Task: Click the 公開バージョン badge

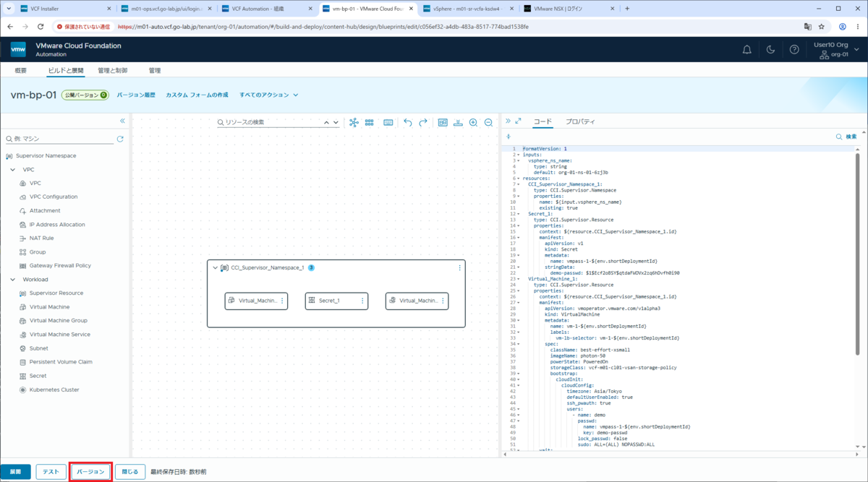Action: (x=85, y=95)
